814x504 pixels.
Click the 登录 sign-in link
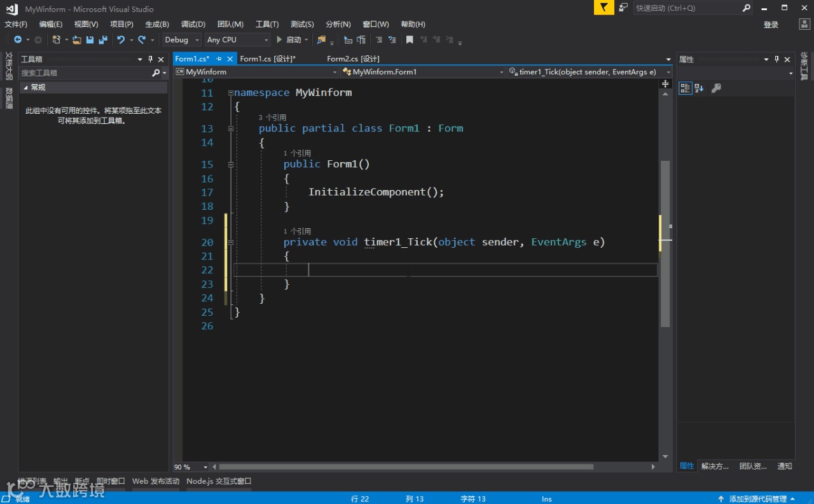coord(771,25)
